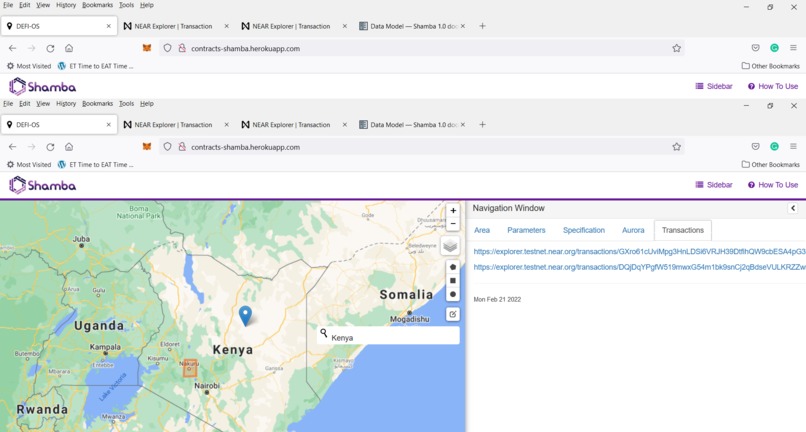The height and width of the screenshot is (432, 806).
Task: Select the orange rectangle near Nakuru
Action: [x=190, y=368]
